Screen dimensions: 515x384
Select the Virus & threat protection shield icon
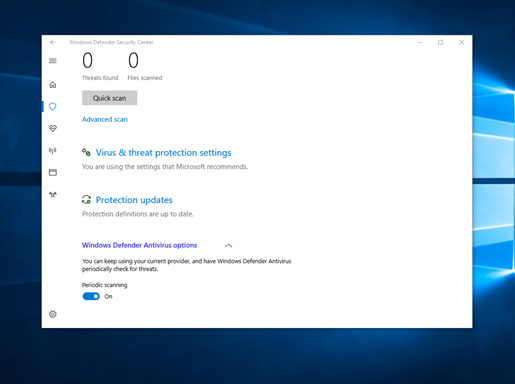click(53, 106)
